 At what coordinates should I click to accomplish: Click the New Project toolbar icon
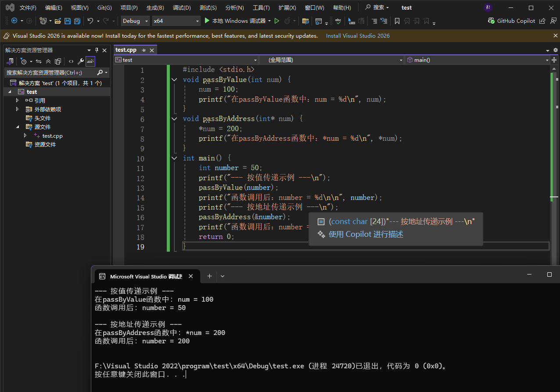pyautogui.click(x=43, y=21)
